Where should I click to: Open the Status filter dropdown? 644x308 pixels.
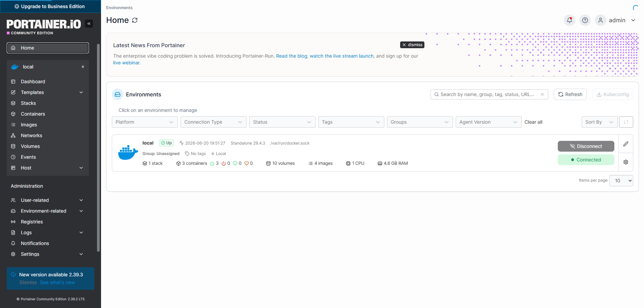(282, 122)
